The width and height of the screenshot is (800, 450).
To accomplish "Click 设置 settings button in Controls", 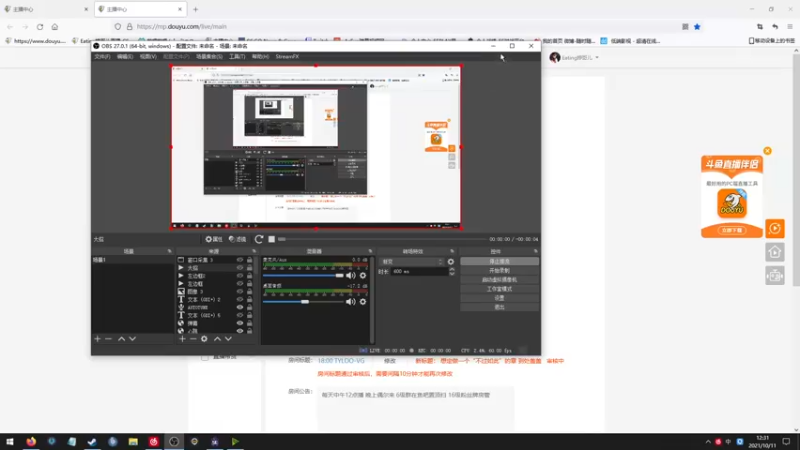I will click(499, 298).
